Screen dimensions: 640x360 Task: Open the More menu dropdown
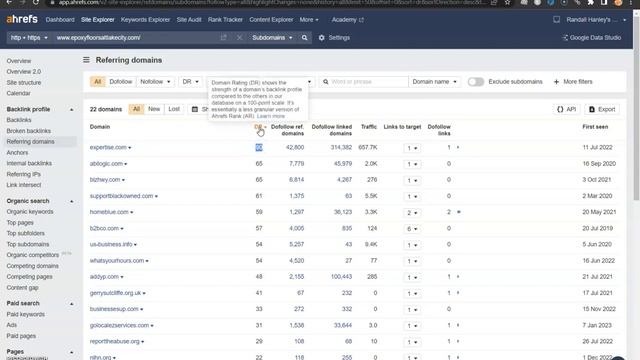(x=309, y=20)
